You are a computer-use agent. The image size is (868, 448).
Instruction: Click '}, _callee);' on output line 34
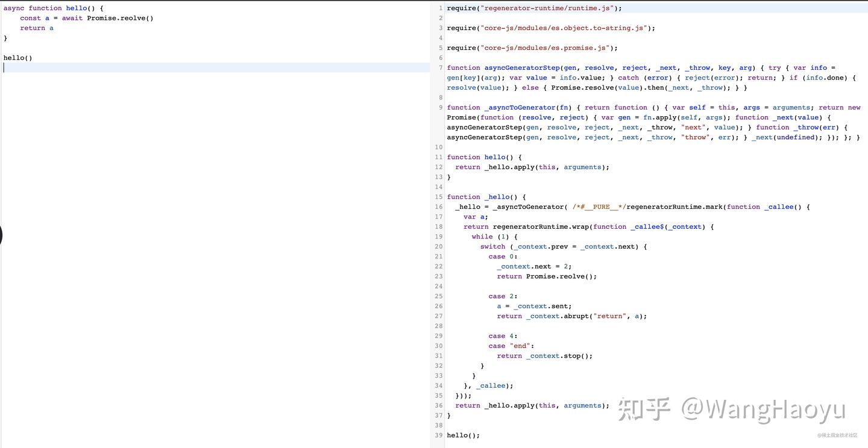[x=489, y=386]
